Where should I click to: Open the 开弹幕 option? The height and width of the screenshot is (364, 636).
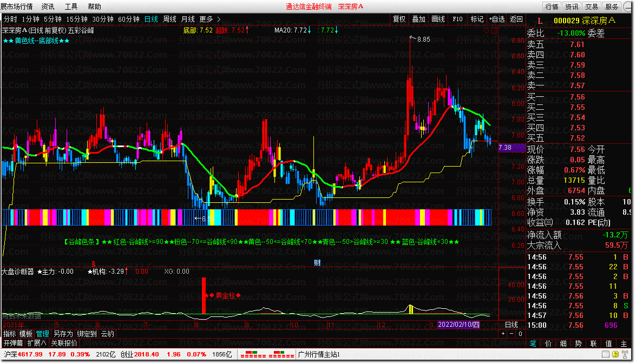pyautogui.click(x=13, y=343)
